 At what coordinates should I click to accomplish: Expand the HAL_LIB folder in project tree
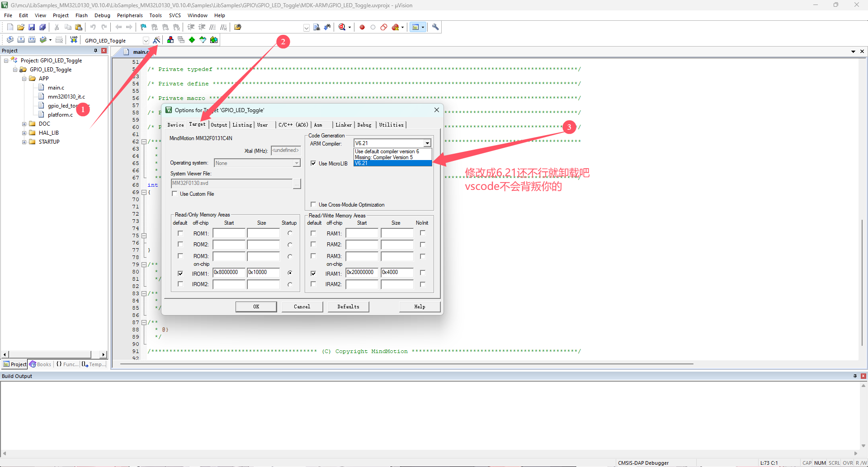click(x=24, y=133)
